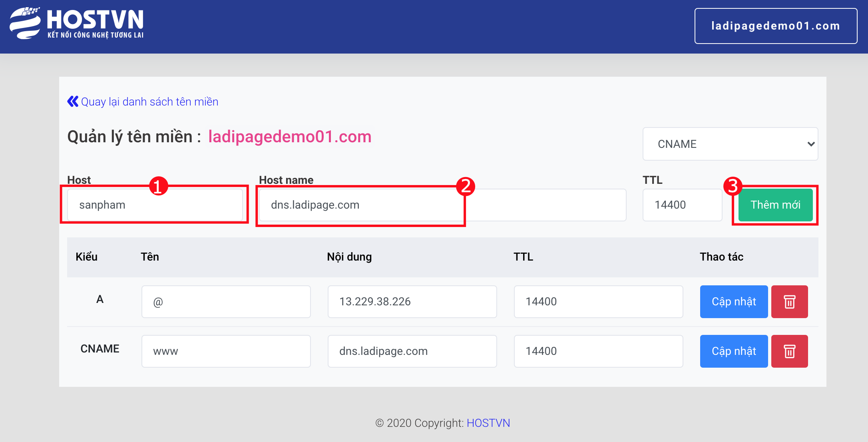The width and height of the screenshot is (868, 442).
Task: Edit the CNAME record TTL field
Action: point(598,351)
